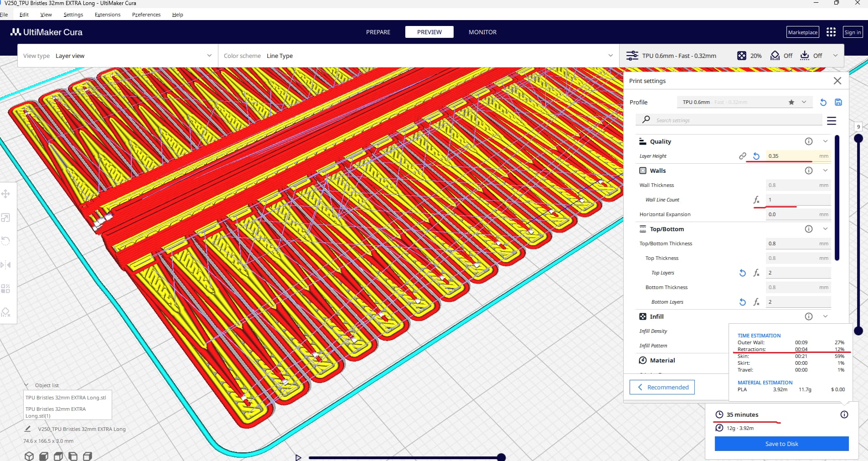Open the Extensions menu
Image resolution: width=868 pixels, height=461 pixels.
coord(108,15)
